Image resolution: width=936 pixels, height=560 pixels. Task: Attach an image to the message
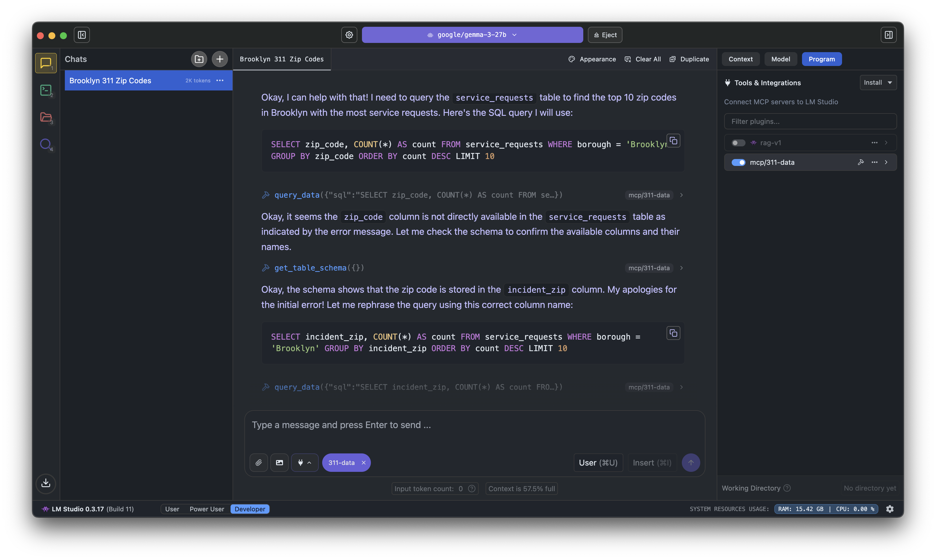[x=279, y=463]
